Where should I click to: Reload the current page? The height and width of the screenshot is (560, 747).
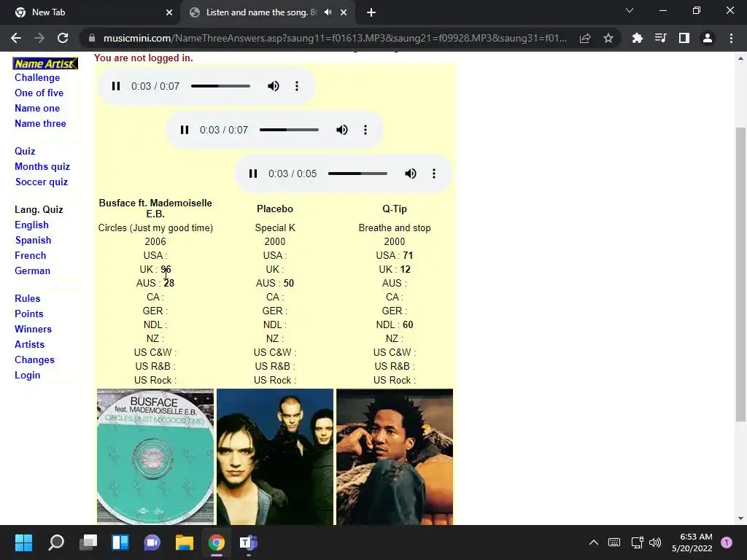pyautogui.click(x=63, y=38)
